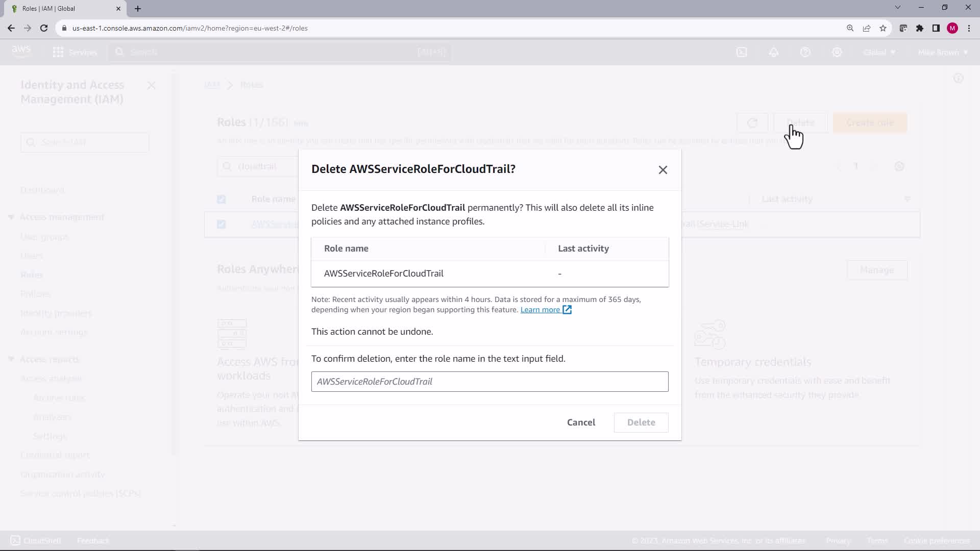Click the role name confirmation input field
Viewport: 980px width, 551px height.
coord(489,382)
